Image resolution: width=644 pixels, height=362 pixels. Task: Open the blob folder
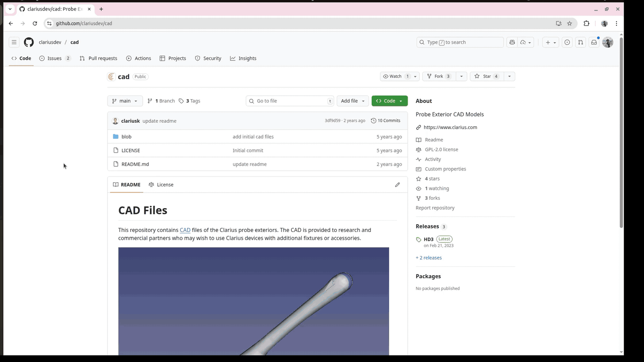tap(126, 137)
